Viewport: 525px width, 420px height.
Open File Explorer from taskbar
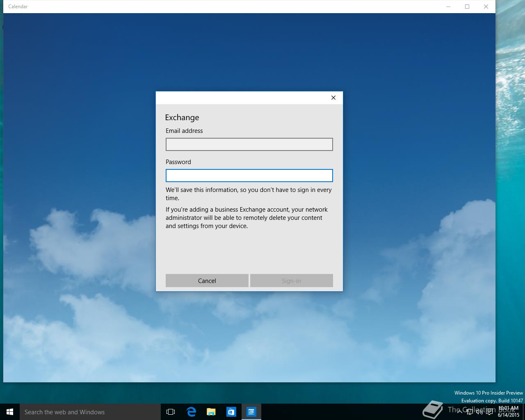click(211, 412)
